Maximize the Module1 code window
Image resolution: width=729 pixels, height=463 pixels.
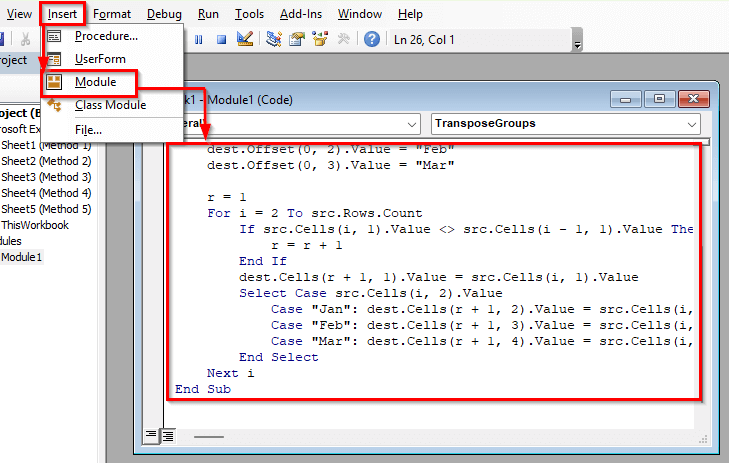coord(659,99)
